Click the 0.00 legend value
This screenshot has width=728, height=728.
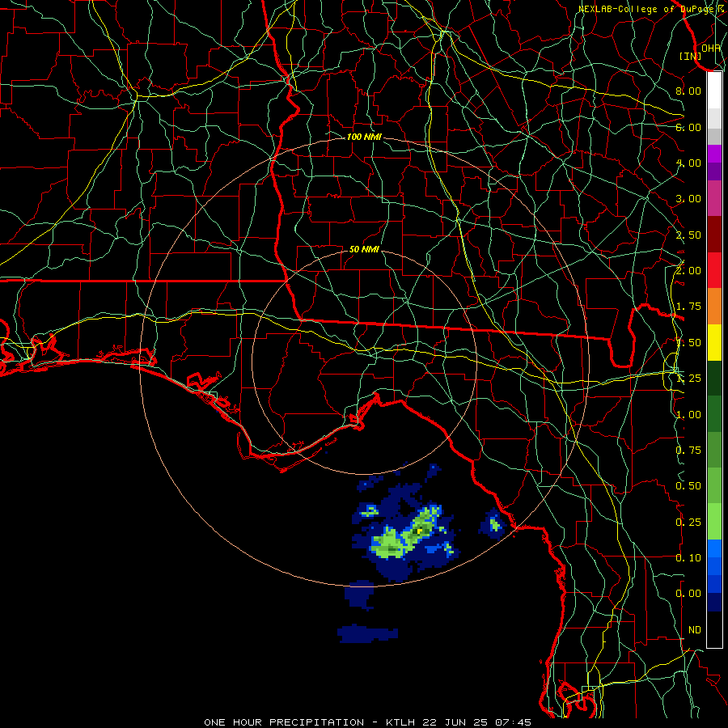(688, 594)
